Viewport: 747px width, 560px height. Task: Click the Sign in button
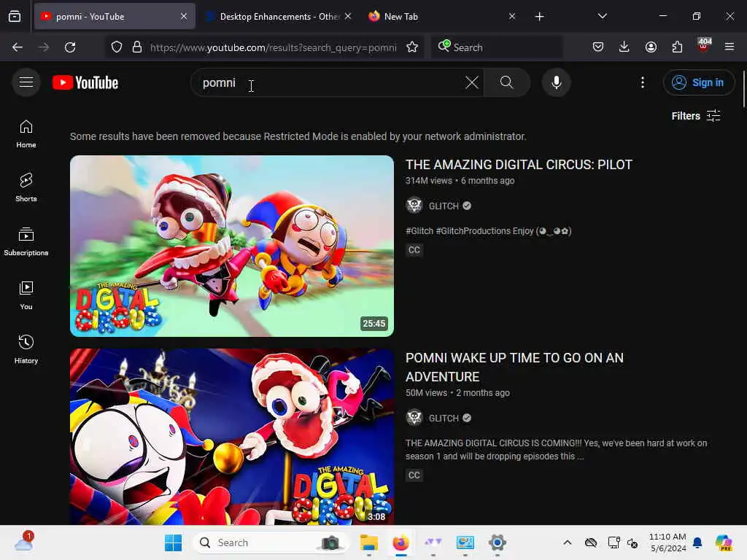698,82
